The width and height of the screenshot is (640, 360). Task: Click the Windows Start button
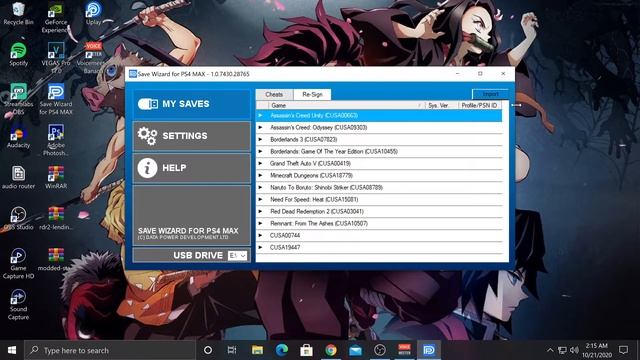coord(12,350)
